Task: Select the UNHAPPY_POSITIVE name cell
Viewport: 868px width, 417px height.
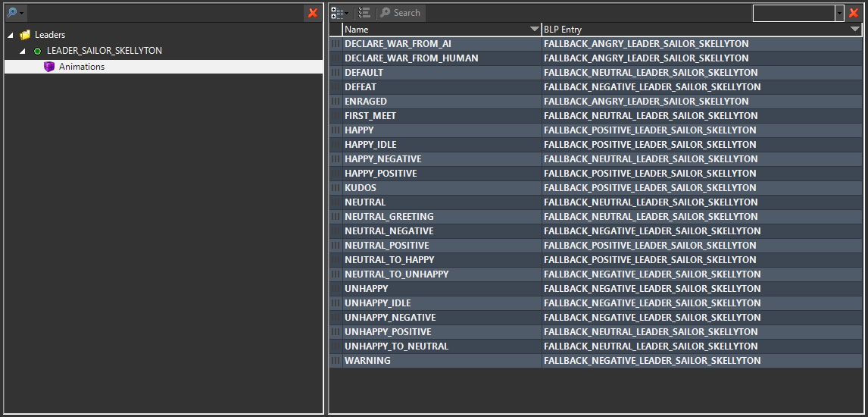Action: [x=442, y=332]
